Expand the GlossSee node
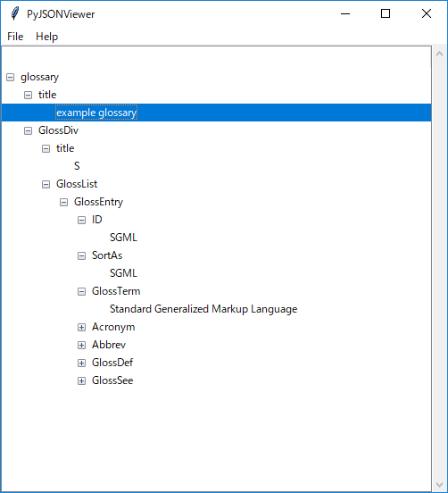This screenshot has height=493, width=448. (x=82, y=381)
